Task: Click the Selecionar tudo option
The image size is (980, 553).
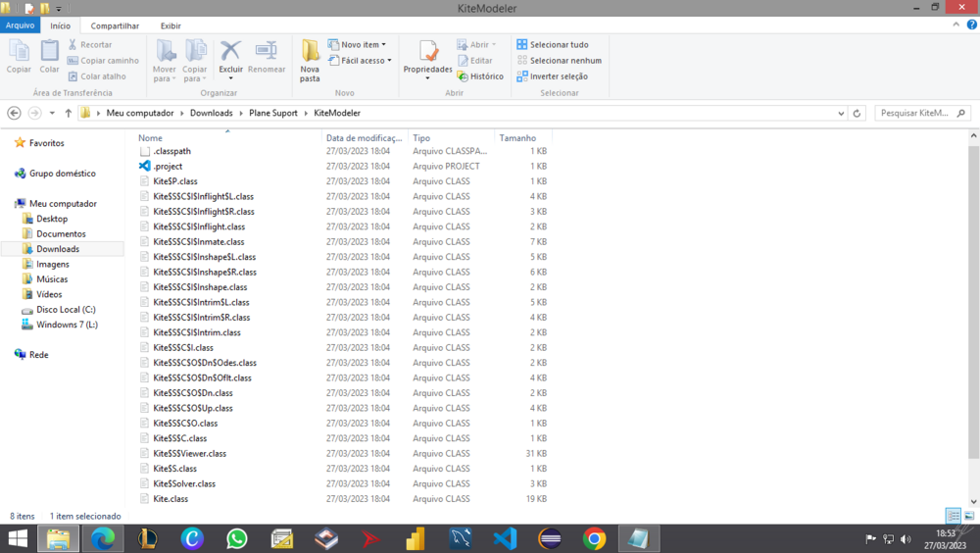Action: click(553, 45)
